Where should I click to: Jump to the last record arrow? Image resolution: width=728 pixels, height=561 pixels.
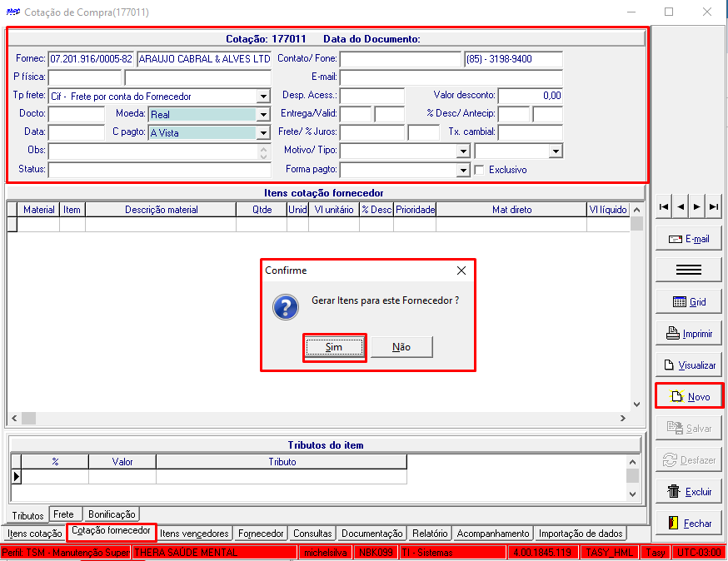pyautogui.click(x=714, y=207)
